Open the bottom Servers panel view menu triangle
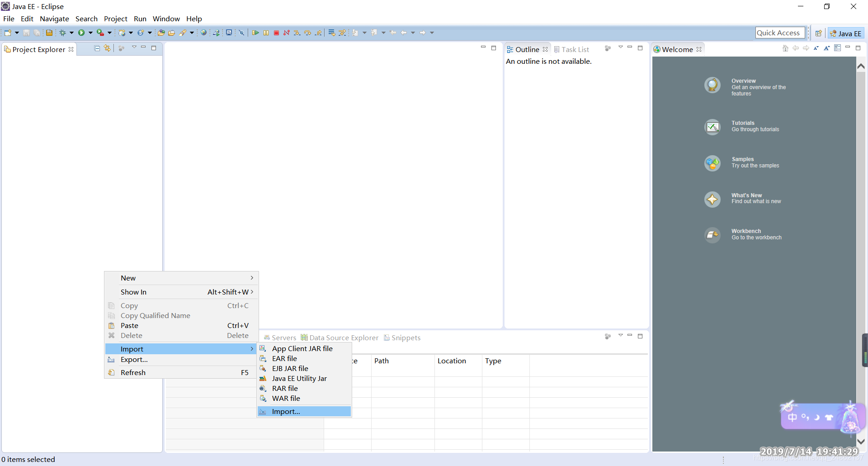This screenshot has width=868, height=466. 620,335
